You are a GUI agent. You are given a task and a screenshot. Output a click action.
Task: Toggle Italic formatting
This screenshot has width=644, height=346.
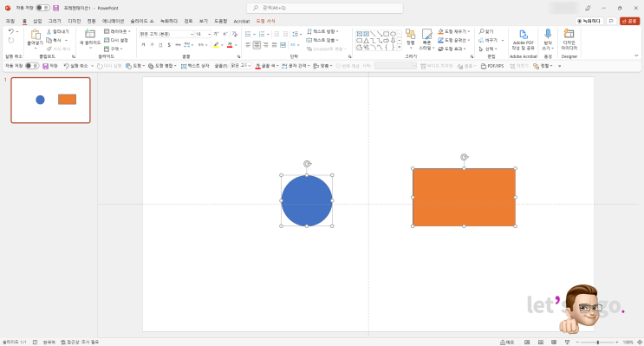coord(152,45)
